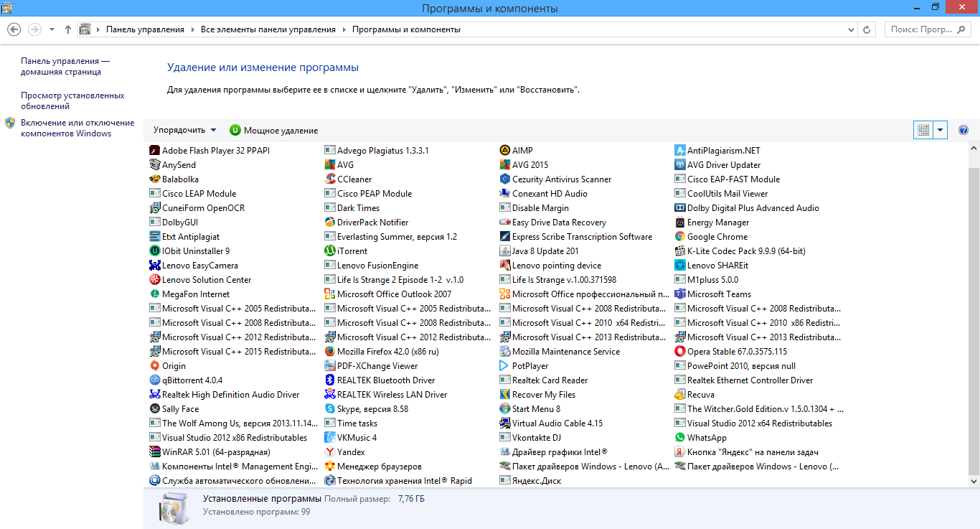Select Dolby Digital Plus Advanced Audio entry
This screenshot has height=529, width=980.
[747, 208]
